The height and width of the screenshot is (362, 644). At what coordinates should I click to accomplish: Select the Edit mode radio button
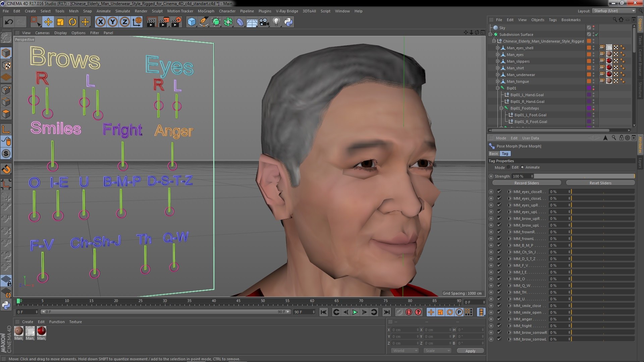coord(508,167)
